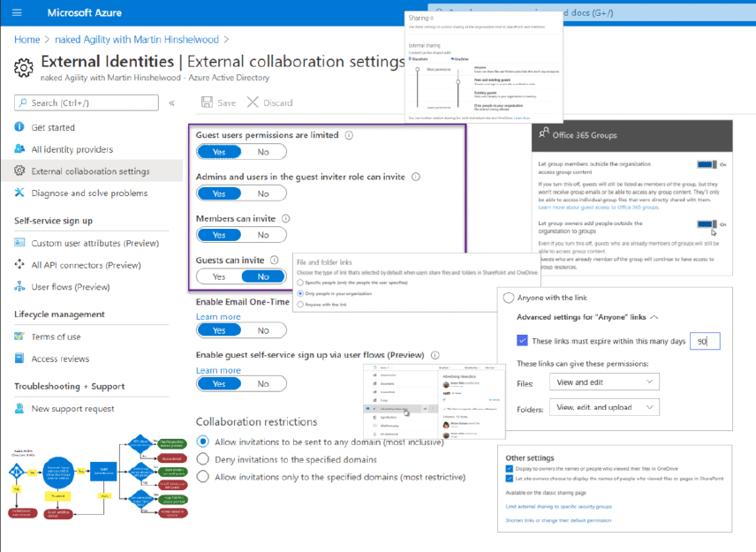Show info for Guest users permissions
This screenshot has width=756, height=552.
tap(349, 135)
